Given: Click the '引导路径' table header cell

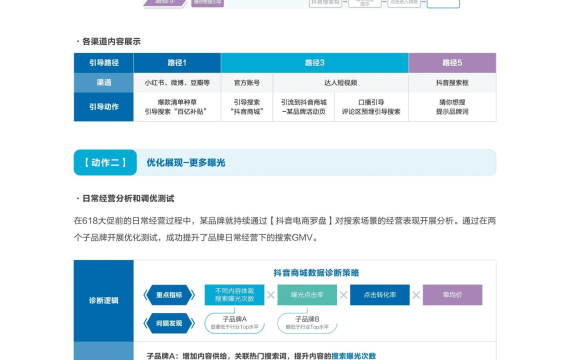Looking at the screenshot, I should pos(104,63).
